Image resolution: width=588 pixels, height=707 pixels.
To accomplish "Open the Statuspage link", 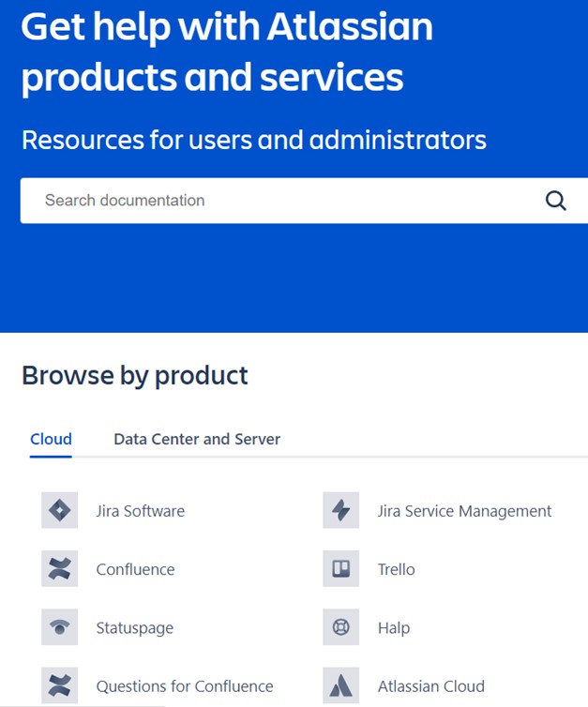I will coord(135,628).
